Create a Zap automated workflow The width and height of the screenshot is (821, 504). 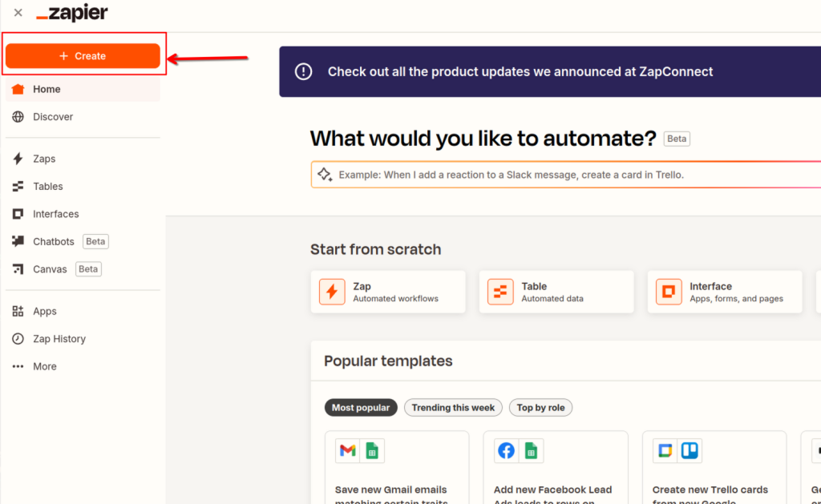[x=388, y=292]
